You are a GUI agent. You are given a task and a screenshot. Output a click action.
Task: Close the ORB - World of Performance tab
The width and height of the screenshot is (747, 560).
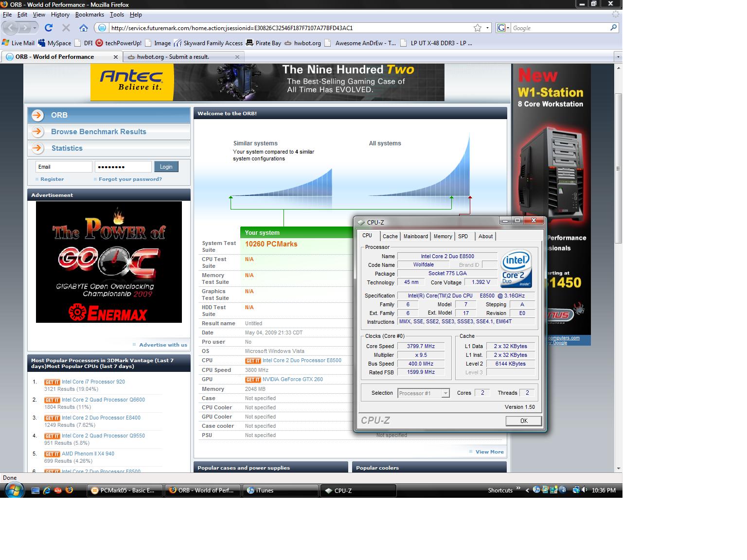pyautogui.click(x=115, y=57)
